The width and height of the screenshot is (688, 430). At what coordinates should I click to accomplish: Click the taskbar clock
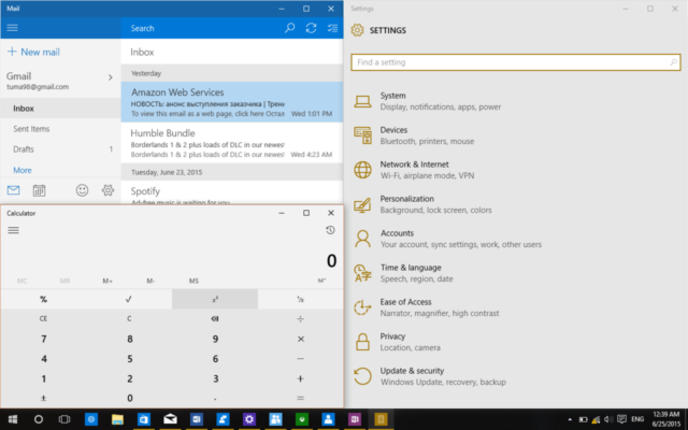(x=666, y=419)
